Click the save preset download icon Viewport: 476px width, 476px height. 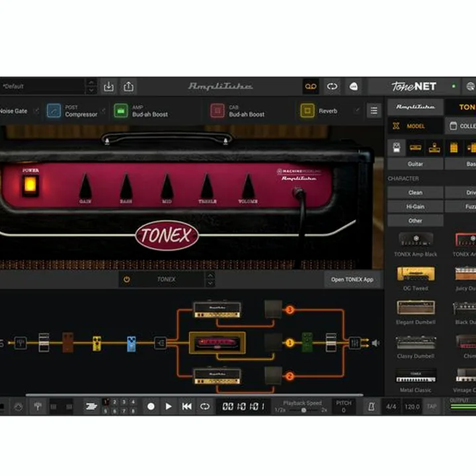[108, 87]
